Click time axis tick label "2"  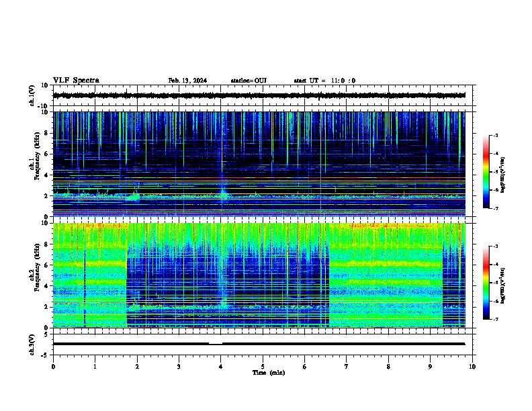pyautogui.click(x=137, y=367)
